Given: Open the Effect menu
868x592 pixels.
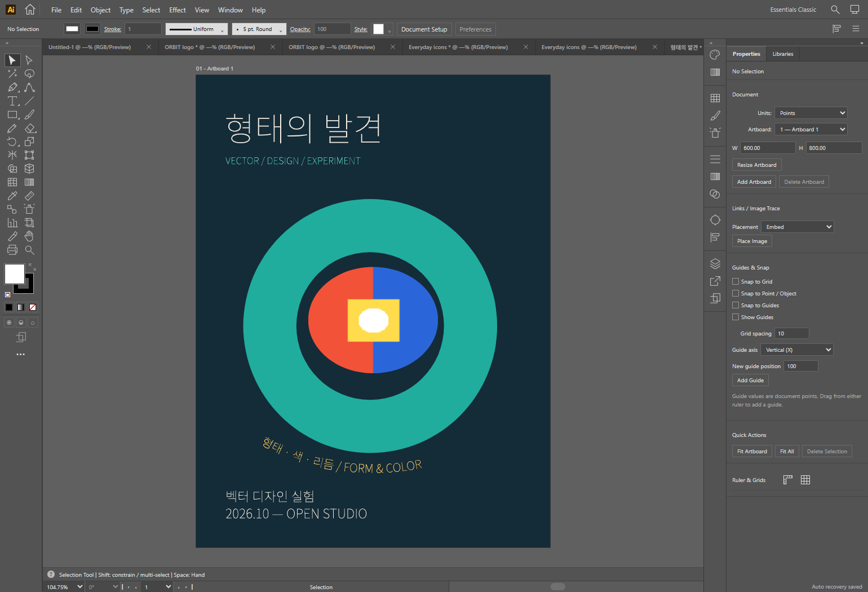Looking at the screenshot, I should pos(178,10).
